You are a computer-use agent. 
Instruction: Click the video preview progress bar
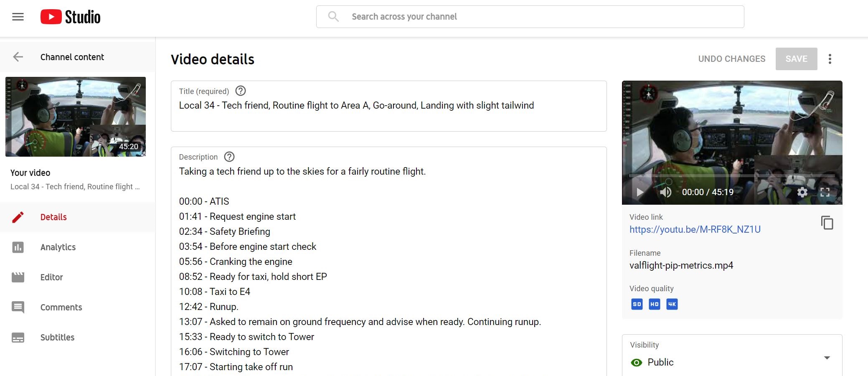pyautogui.click(x=732, y=176)
